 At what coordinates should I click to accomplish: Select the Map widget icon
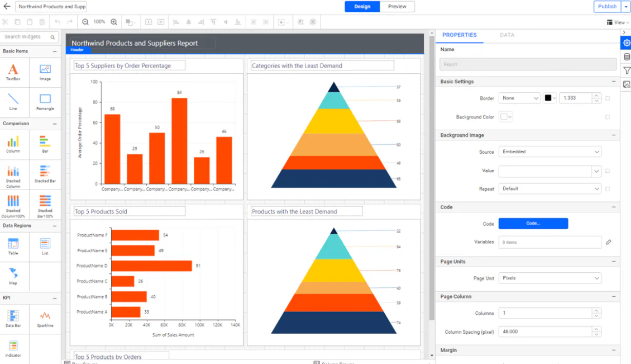[14, 277]
